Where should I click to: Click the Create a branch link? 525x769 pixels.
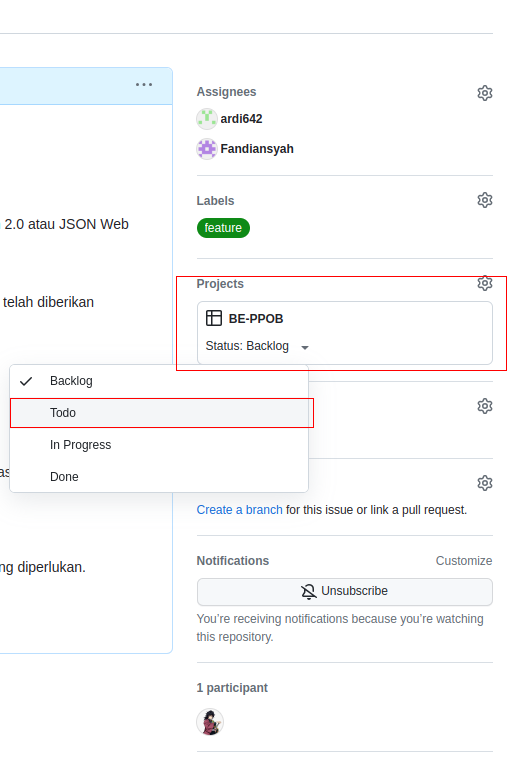point(239,510)
